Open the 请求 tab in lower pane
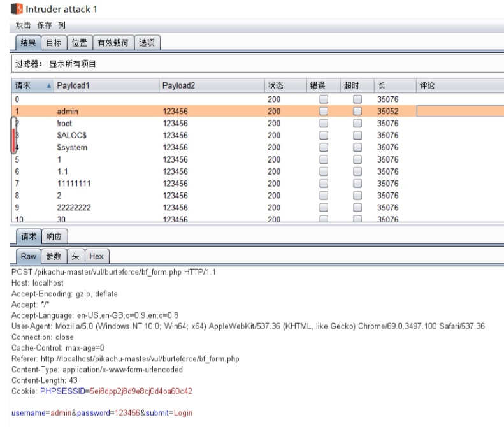The height and width of the screenshot is (427, 504). point(29,236)
